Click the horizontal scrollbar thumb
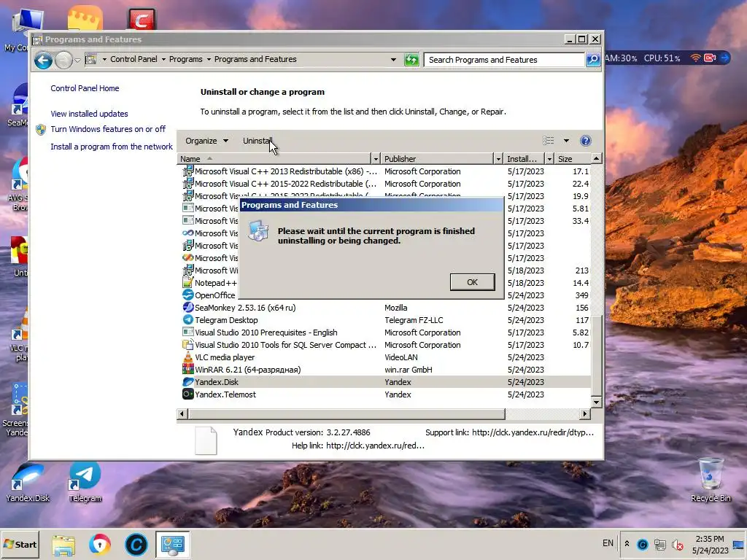The width and height of the screenshot is (747, 560). pyautogui.click(x=347, y=414)
